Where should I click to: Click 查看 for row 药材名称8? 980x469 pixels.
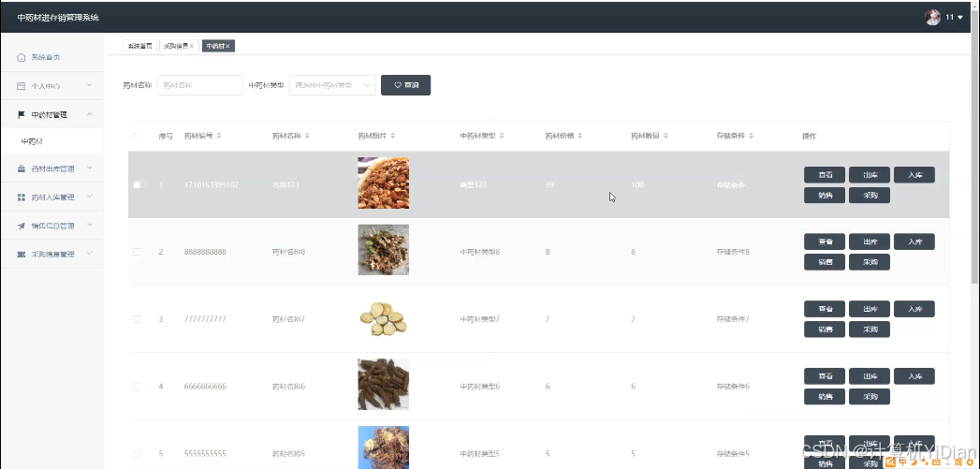(825, 242)
